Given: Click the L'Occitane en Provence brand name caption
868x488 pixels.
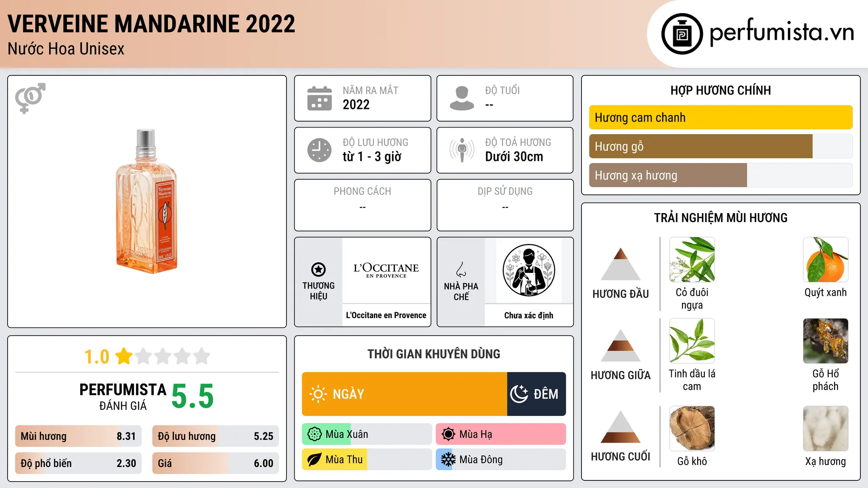Looking at the screenshot, I should [386, 315].
